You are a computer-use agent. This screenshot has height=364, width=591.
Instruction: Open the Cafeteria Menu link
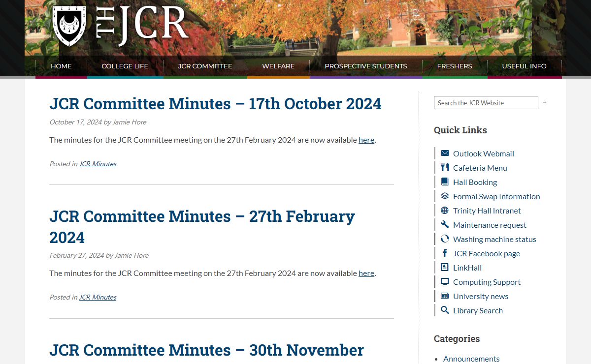(x=480, y=168)
